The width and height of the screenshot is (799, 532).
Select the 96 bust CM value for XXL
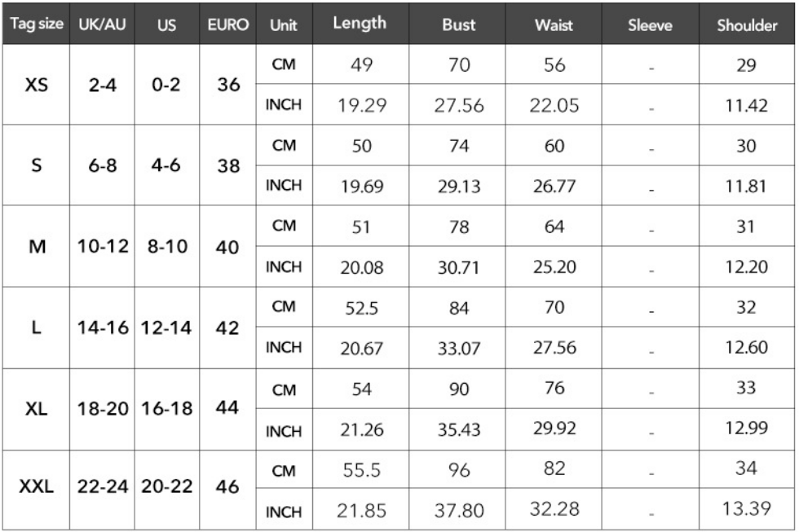[x=459, y=470]
